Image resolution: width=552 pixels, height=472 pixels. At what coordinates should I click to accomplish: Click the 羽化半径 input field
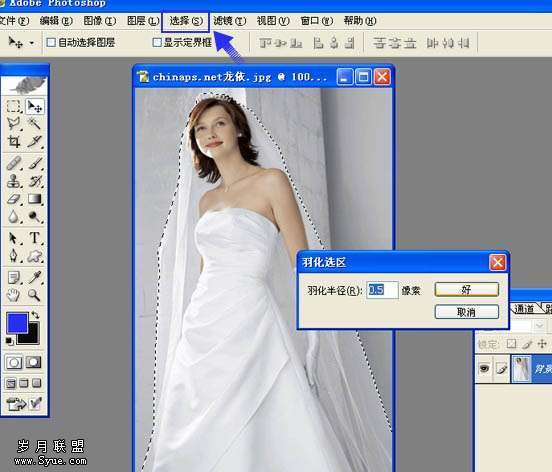click(x=382, y=290)
